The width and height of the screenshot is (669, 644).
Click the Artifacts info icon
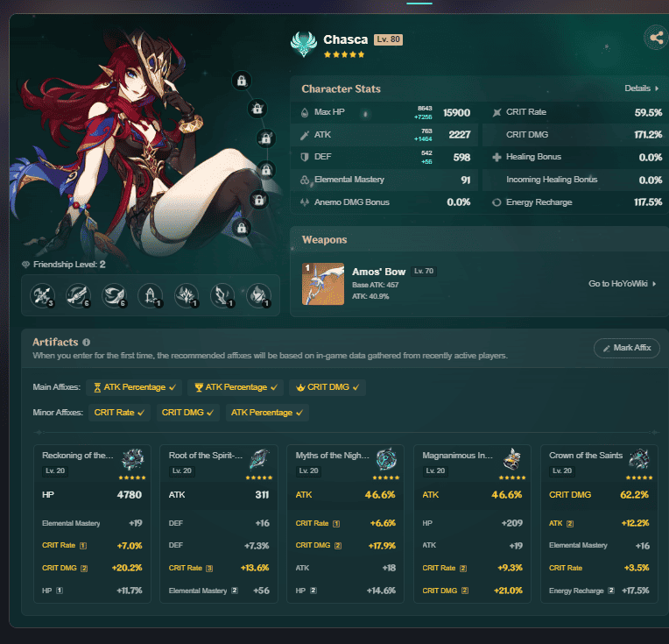click(86, 342)
